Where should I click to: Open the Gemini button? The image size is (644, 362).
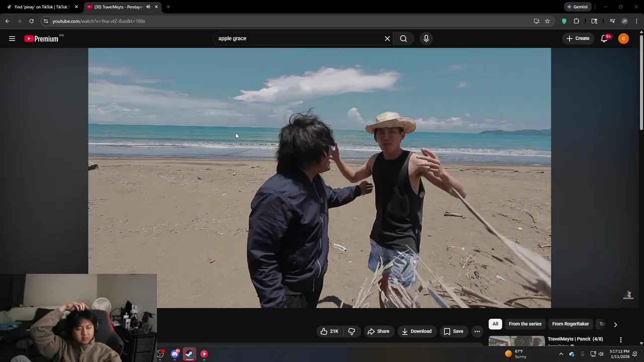tap(577, 7)
